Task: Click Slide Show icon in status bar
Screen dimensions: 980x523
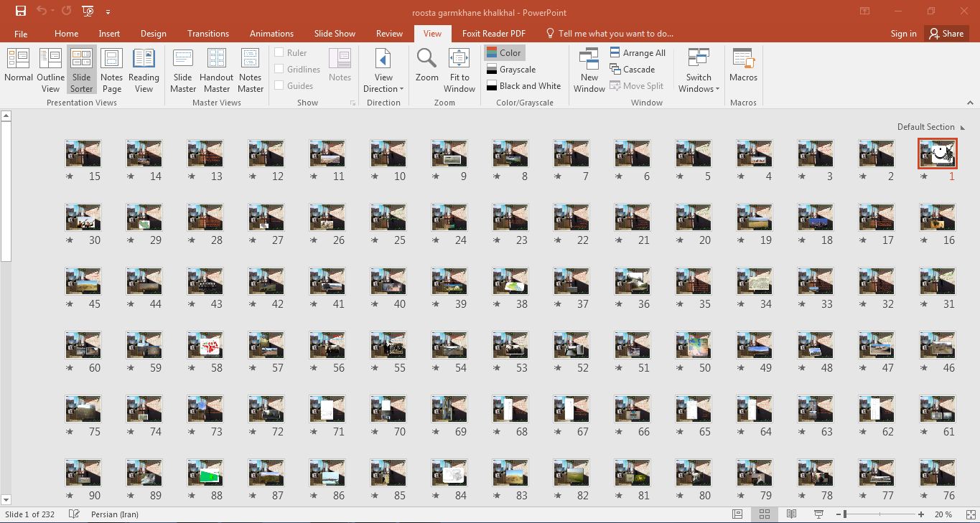Action: [818, 514]
